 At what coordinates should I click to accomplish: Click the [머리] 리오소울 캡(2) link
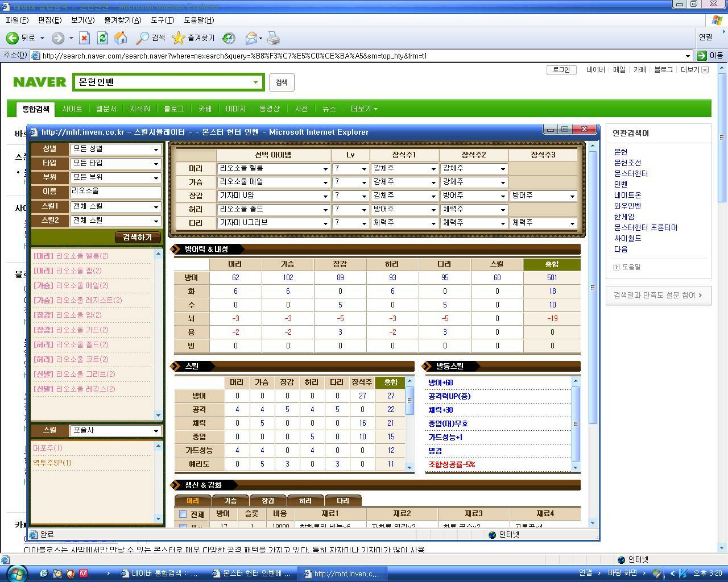click(67, 271)
